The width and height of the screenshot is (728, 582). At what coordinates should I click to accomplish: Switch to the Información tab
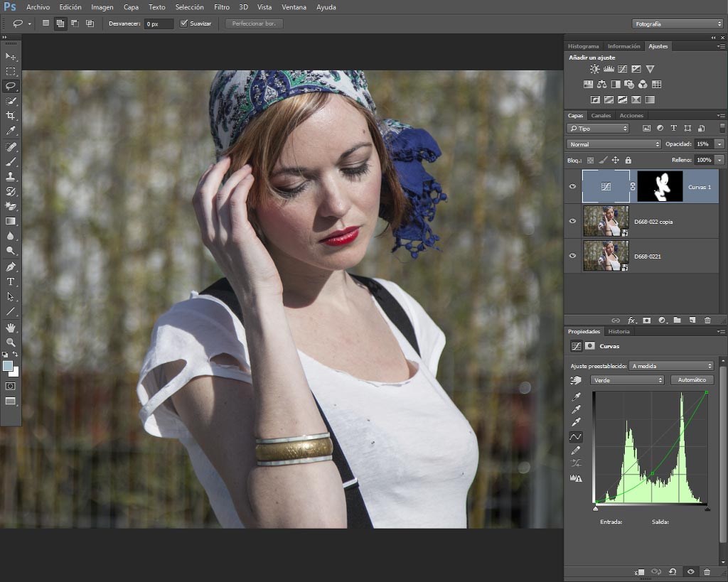coord(623,46)
